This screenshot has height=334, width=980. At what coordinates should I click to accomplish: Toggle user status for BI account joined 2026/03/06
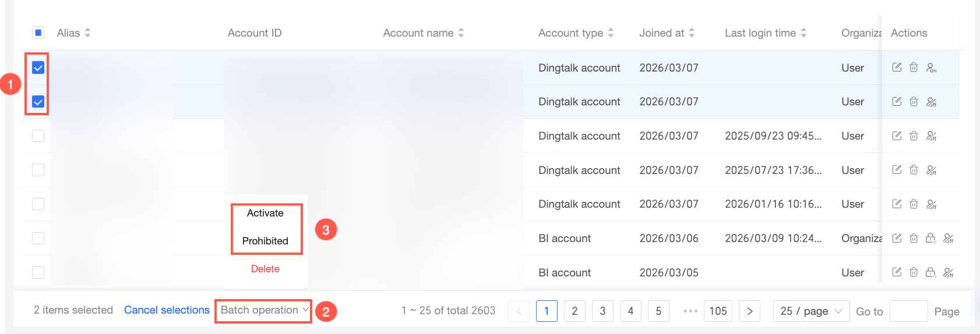(x=948, y=238)
